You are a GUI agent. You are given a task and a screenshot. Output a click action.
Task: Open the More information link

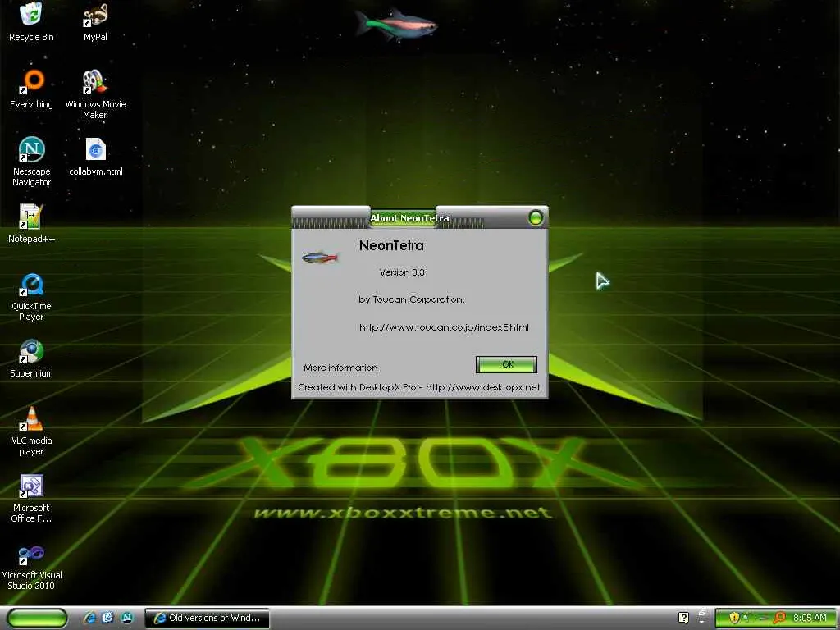340,367
